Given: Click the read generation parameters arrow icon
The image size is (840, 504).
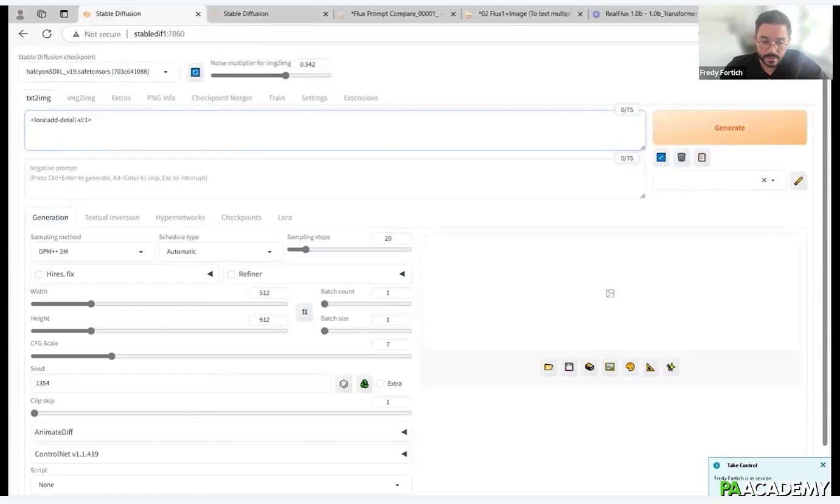Looking at the screenshot, I should click(x=661, y=157).
